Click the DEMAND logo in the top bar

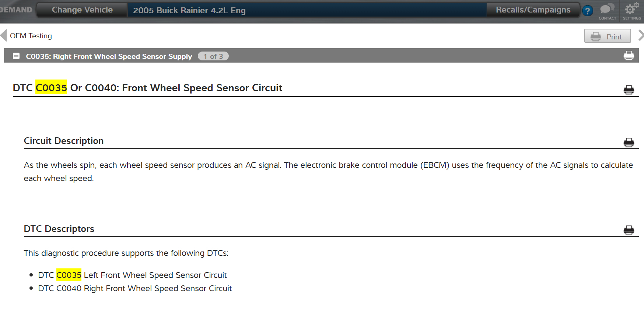pyautogui.click(x=16, y=10)
